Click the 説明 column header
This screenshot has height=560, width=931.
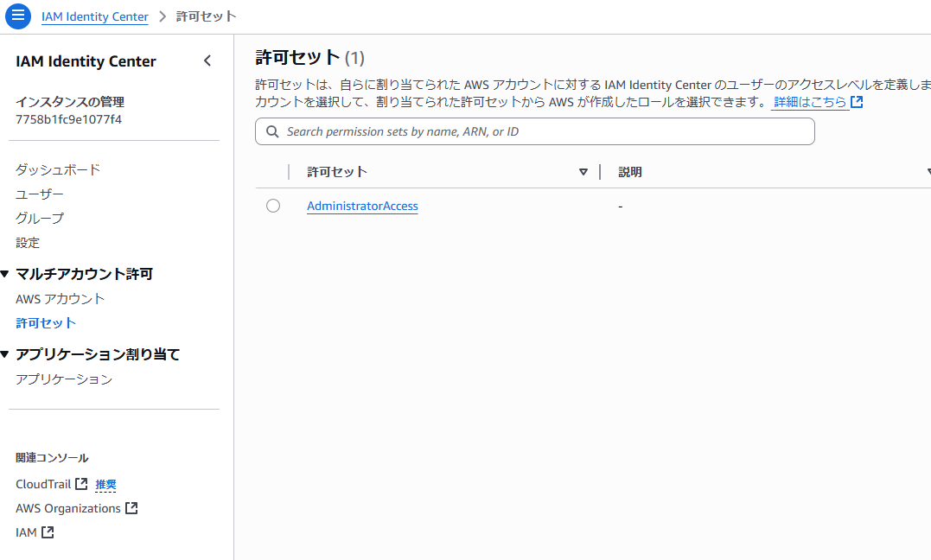click(630, 172)
